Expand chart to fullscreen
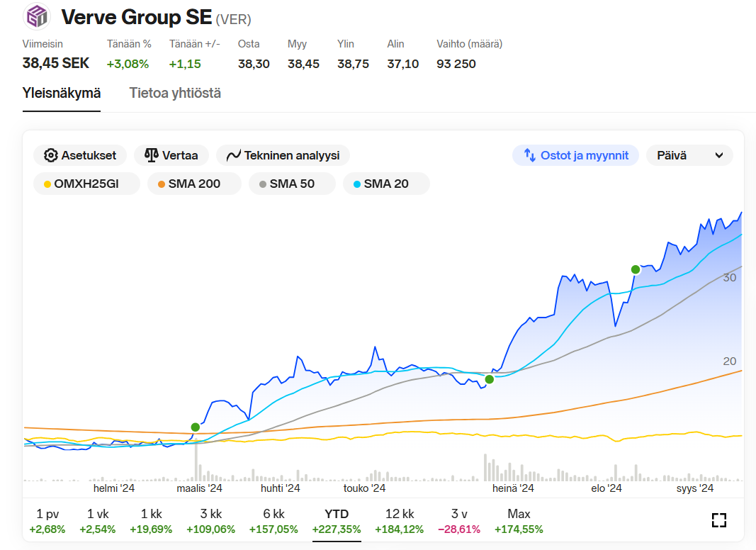The image size is (756, 550). click(718, 520)
